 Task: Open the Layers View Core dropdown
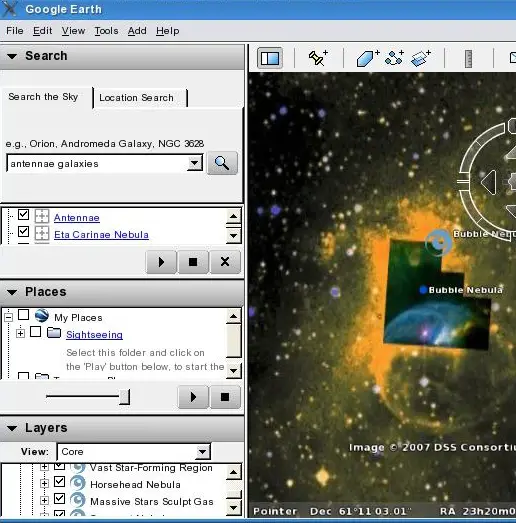[134, 452]
